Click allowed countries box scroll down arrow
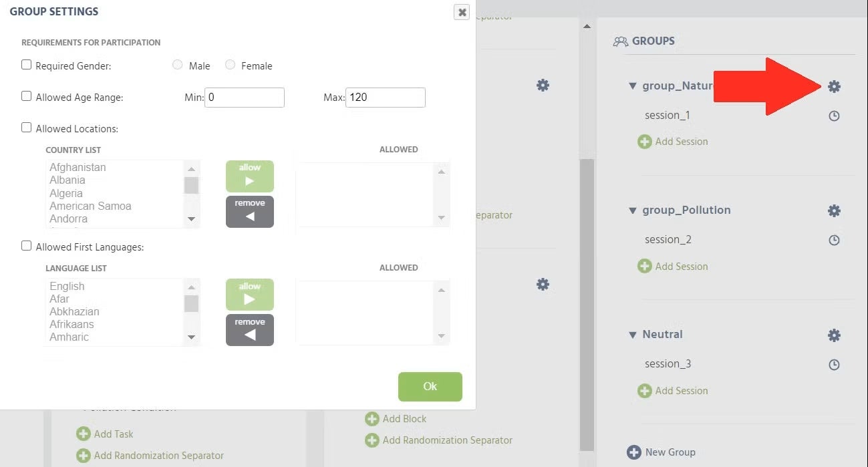The width and height of the screenshot is (868, 467). pos(441,217)
